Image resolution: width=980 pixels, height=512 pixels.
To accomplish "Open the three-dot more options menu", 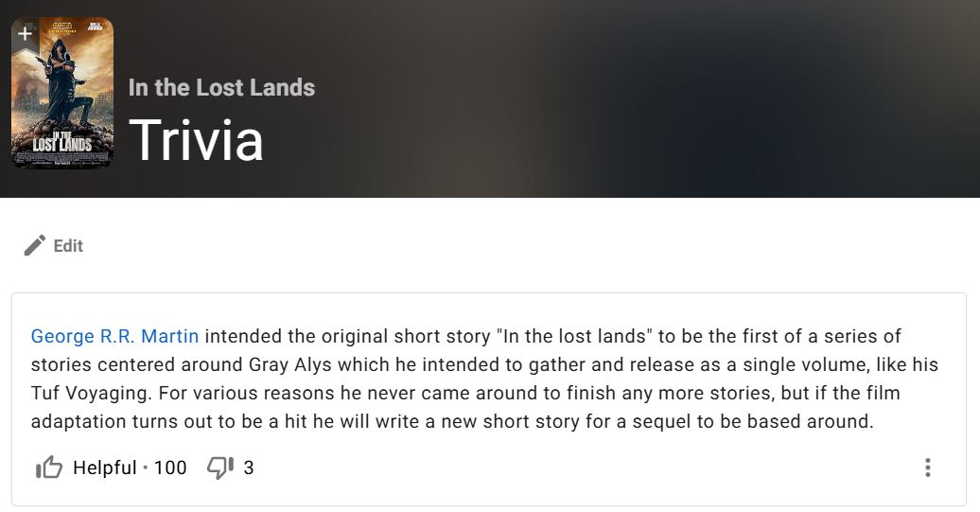I will [x=928, y=468].
